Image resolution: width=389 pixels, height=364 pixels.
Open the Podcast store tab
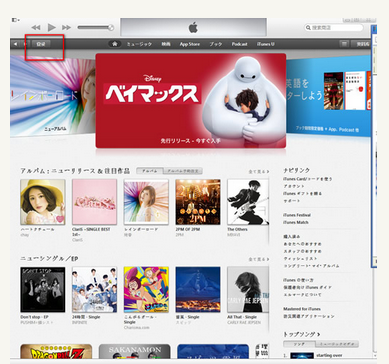(239, 44)
